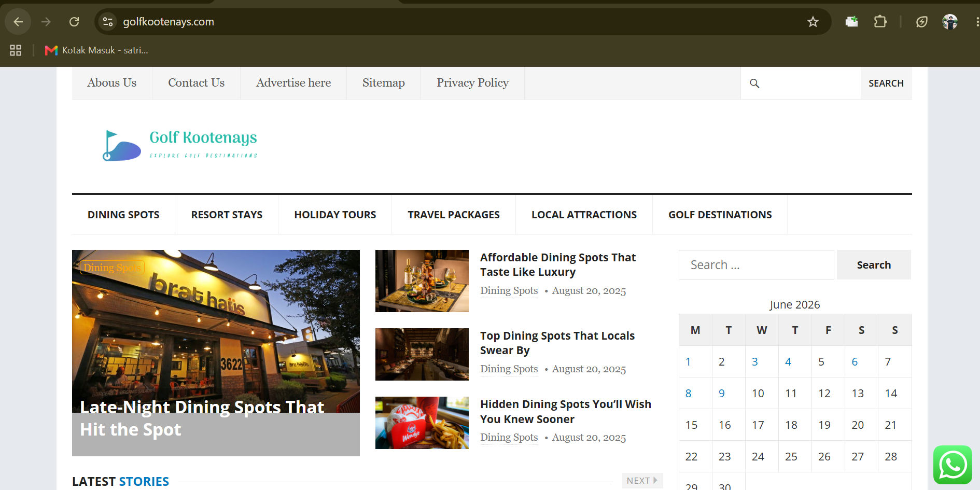Click the browser forward arrow
980x490 pixels.
pyautogui.click(x=46, y=22)
